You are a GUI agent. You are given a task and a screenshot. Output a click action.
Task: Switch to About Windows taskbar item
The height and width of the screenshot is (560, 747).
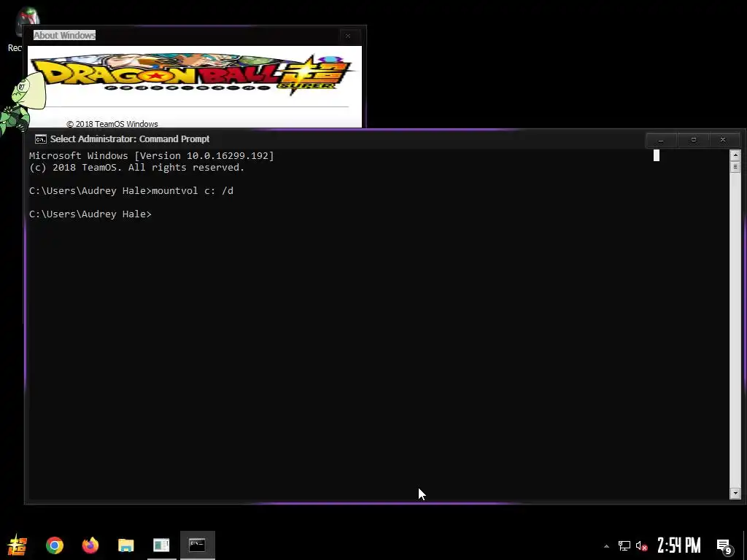pyautogui.click(x=161, y=545)
